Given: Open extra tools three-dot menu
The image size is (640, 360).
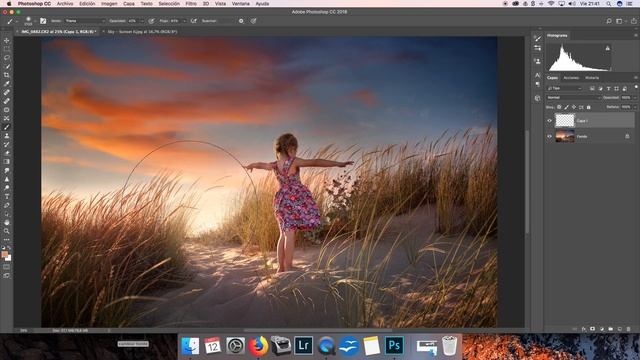Looking at the screenshot, I should (7, 240).
